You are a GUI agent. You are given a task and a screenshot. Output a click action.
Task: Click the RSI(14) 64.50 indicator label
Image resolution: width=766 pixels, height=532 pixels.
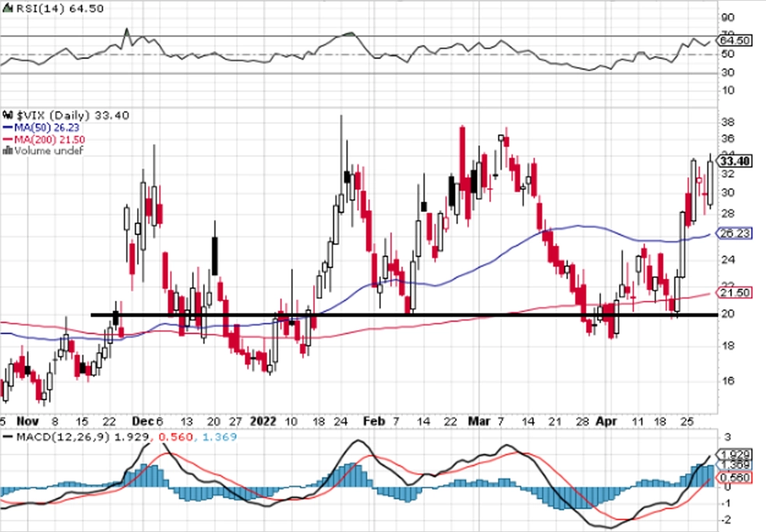point(59,9)
